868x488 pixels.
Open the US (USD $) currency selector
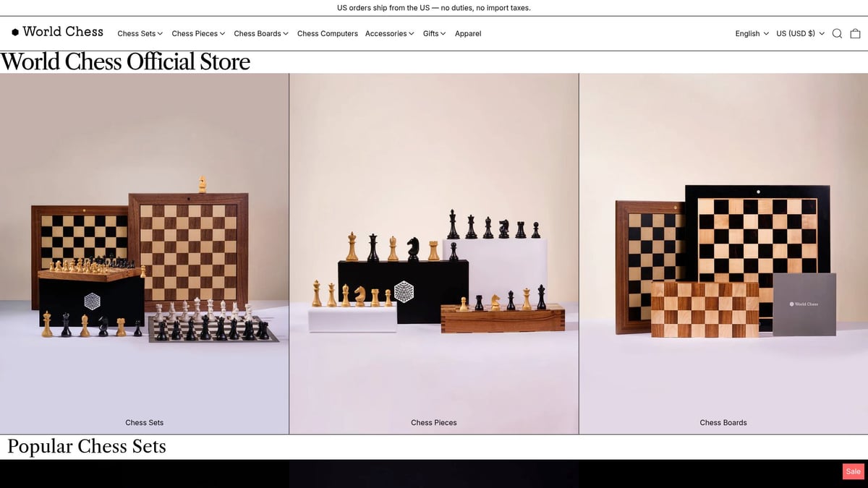[x=801, y=33]
